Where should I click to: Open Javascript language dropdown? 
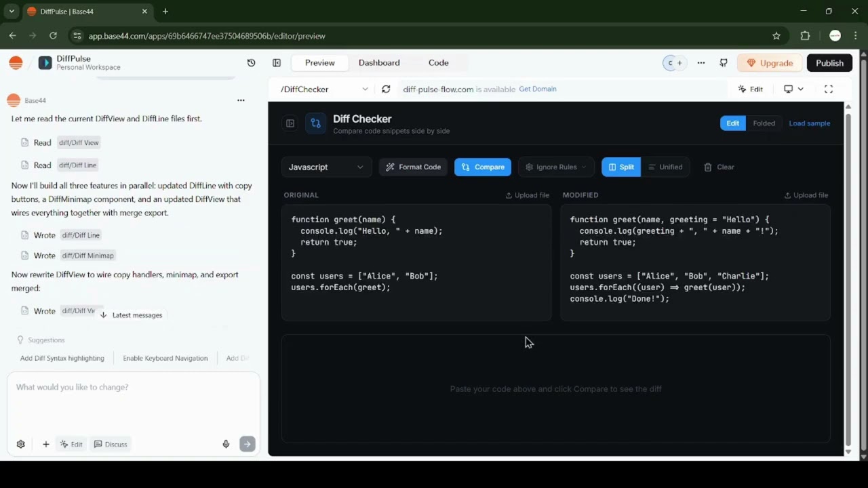click(x=326, y=167)
